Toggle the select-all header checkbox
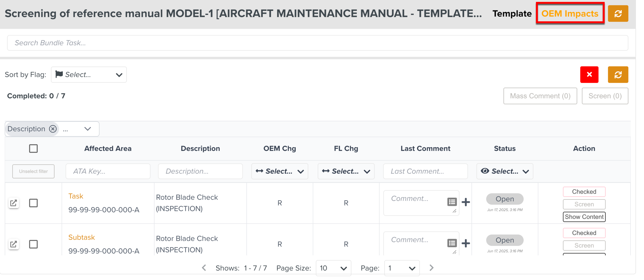Screen dimensions: 644x280 click(33, 149)
